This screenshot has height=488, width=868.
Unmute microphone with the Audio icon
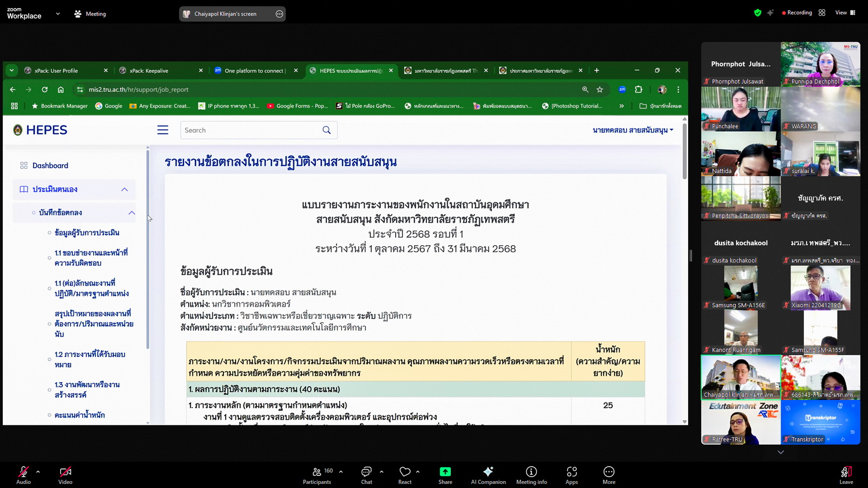[23, 474]
